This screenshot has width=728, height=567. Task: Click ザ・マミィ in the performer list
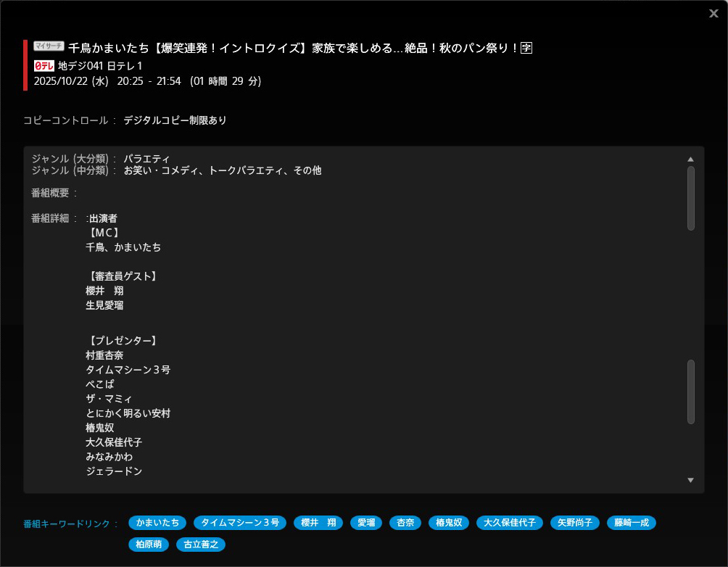click(x=109, y=399)
